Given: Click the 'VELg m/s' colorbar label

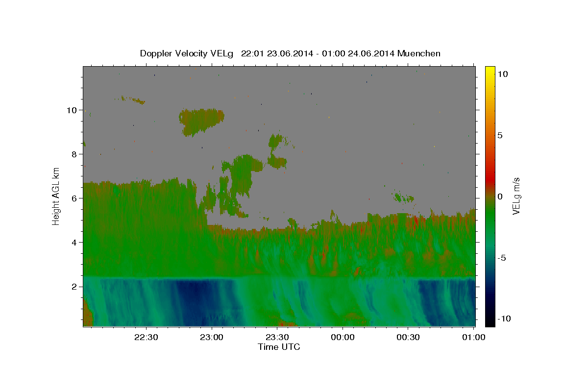Looking at the screenshot, I should pyautogui.click(x=516, y=196).
